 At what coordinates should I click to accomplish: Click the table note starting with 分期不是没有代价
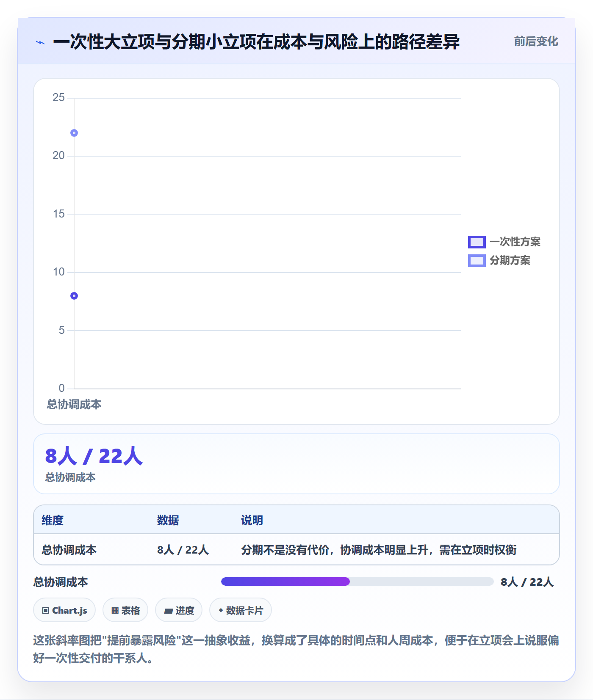[x=379, y=550]
